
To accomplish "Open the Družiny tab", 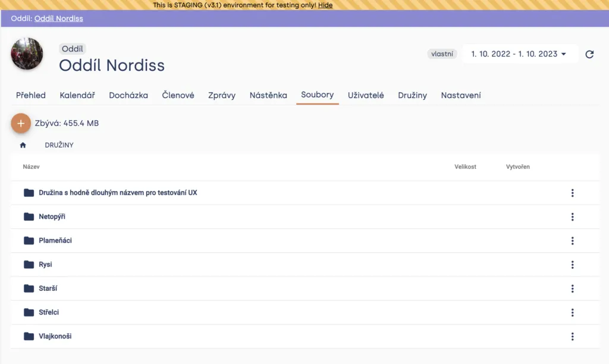I will (413, 95).
